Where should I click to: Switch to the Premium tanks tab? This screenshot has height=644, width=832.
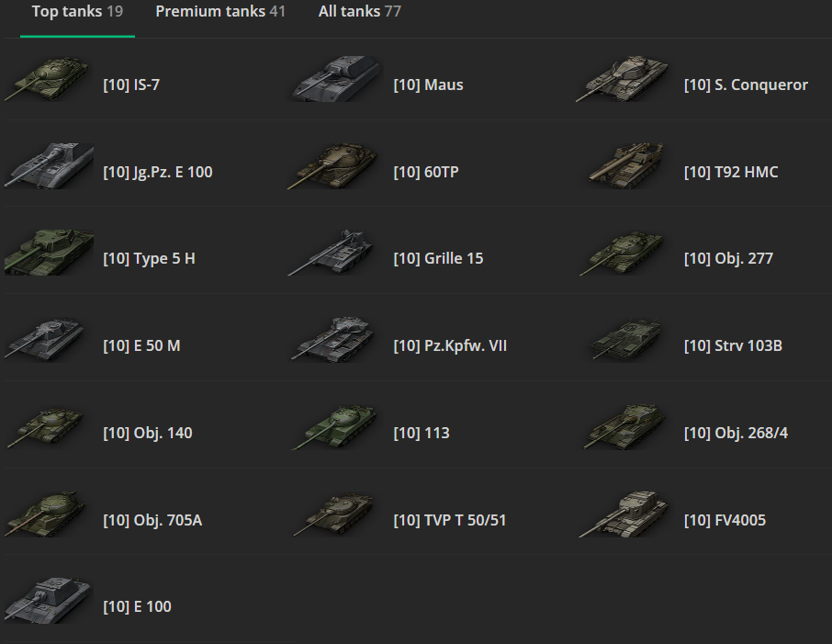coord(220,11)
